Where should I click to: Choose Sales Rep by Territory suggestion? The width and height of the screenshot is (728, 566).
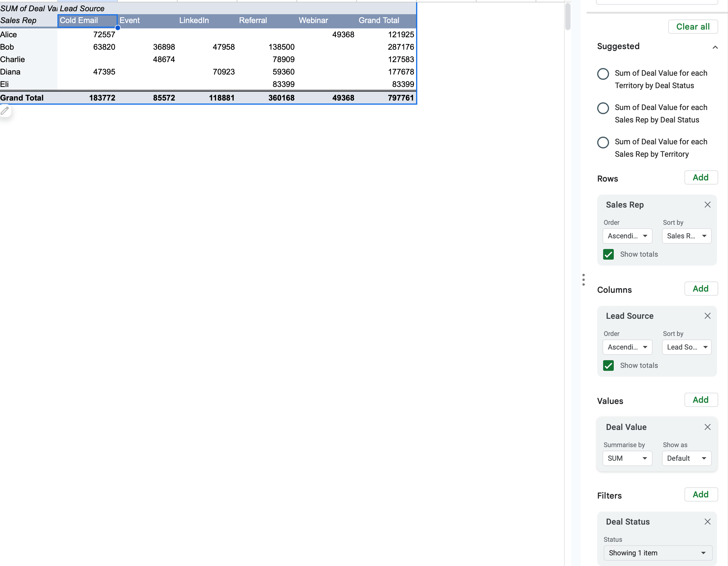[x=603, y=142]
